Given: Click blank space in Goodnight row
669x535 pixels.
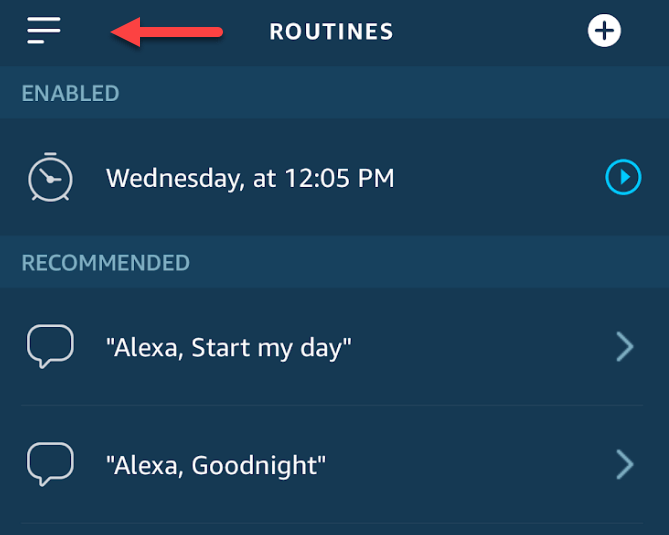Looking at the screenshot, I should point(469,465).
